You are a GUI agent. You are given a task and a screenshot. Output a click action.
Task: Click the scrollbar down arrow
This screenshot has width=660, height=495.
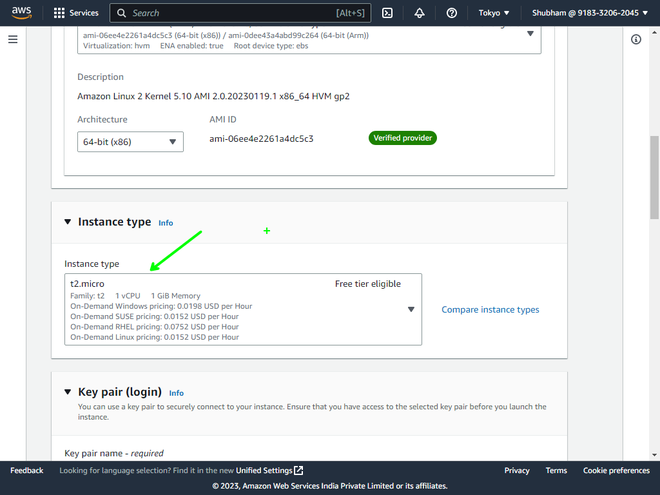pyautogui.click(x=654, y=455)
